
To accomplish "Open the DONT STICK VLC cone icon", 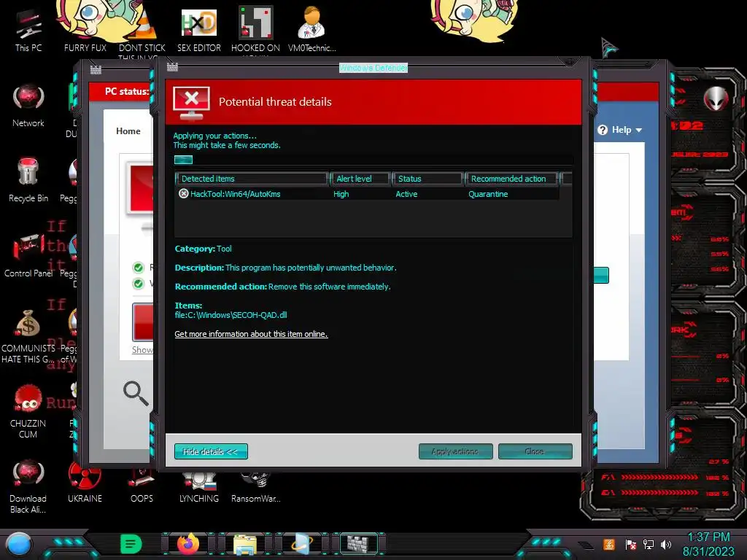I will 142,30.
